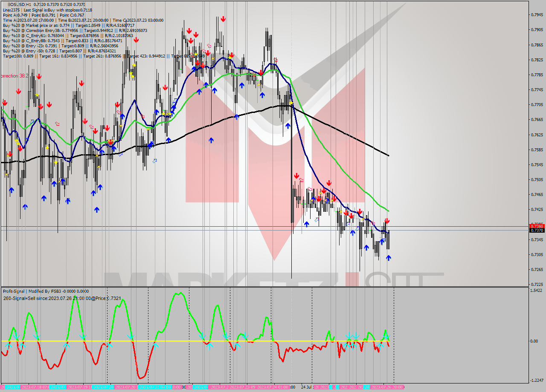The height and width of the screenshot is (392, 546).
Task: Click the 'Buy %10 @ C_Entry61: 0.765044' line
Action: point(68,36)
